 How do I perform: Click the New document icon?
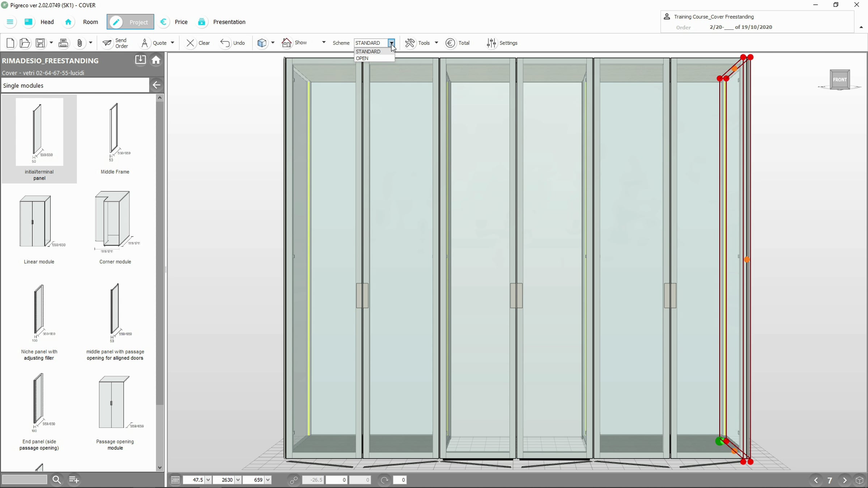(10, 43)
